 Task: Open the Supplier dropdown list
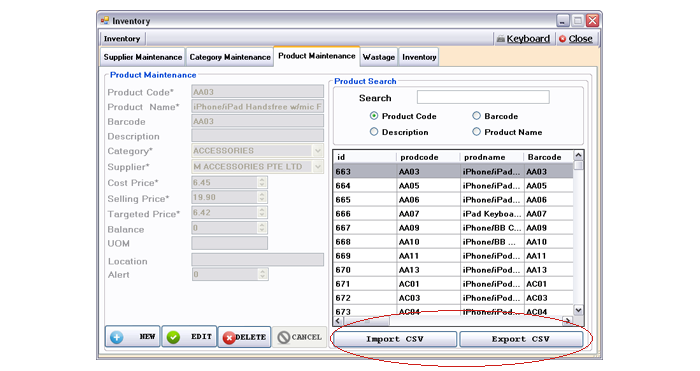point(317,167)
